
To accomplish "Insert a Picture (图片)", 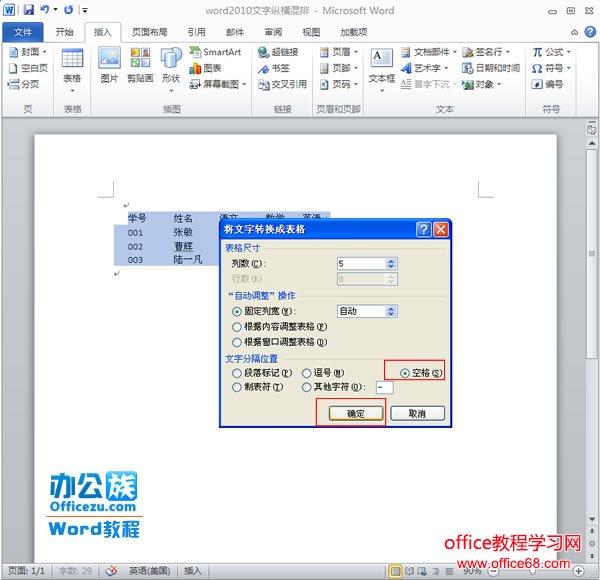I will (x=109, y=65).
